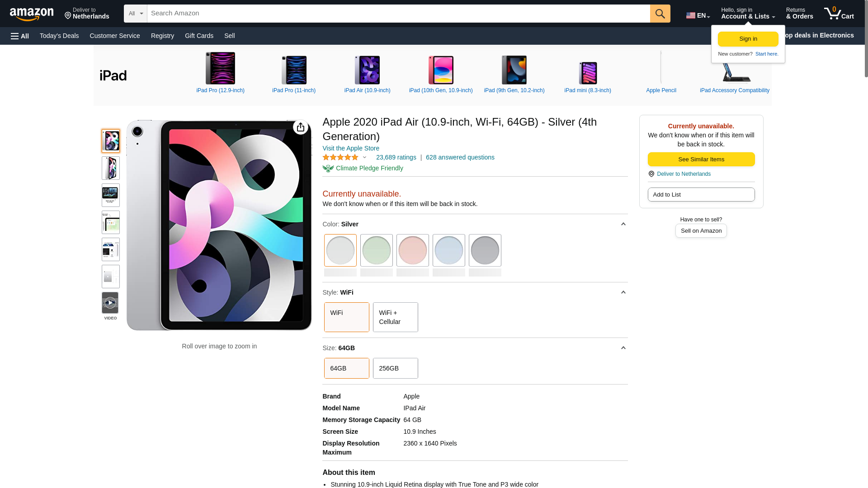This screenshot has height=488, width=868.
Task: Open the shopping cart icon
Action: [x=839, y=14]
